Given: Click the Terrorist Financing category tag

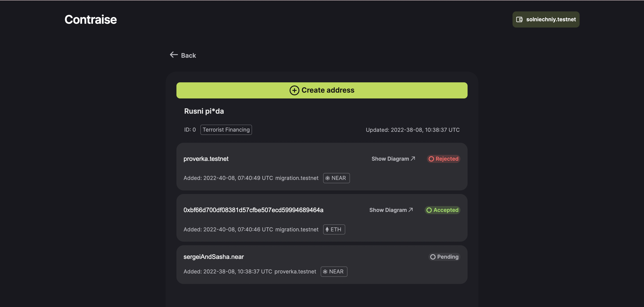Looking at the screenshot, I should (x=226, y=130).
